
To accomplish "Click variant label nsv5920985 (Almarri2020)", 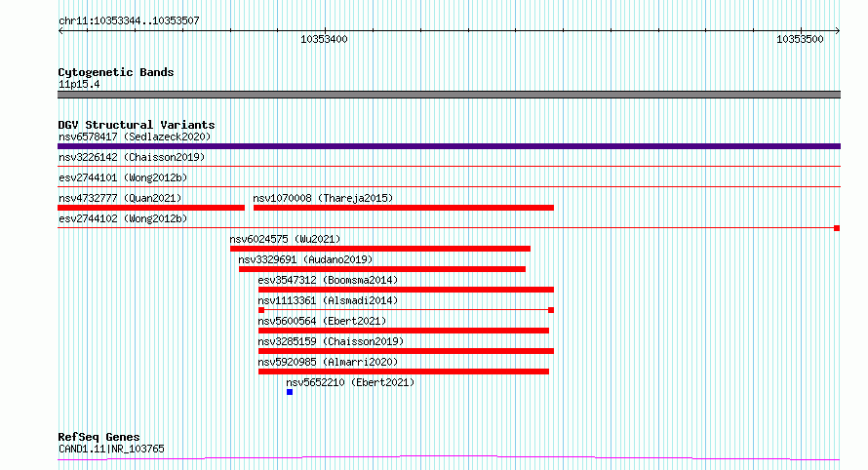I will coord(329,362).
